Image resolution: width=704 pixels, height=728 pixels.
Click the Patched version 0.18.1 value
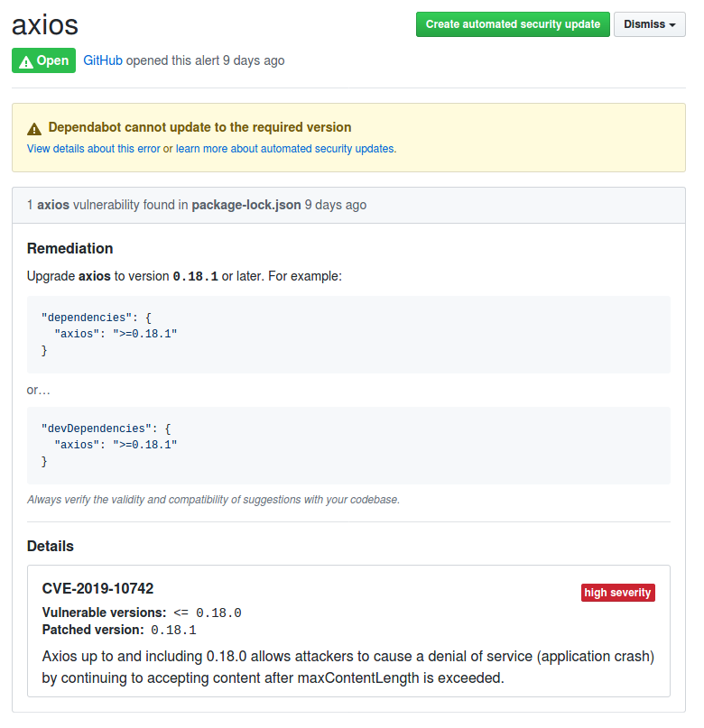coord(173,630)
